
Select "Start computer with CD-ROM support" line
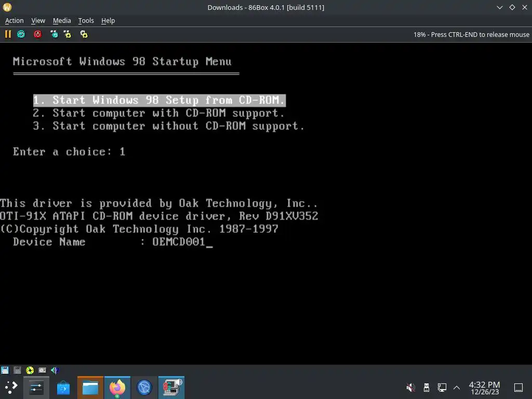(159, 113)
